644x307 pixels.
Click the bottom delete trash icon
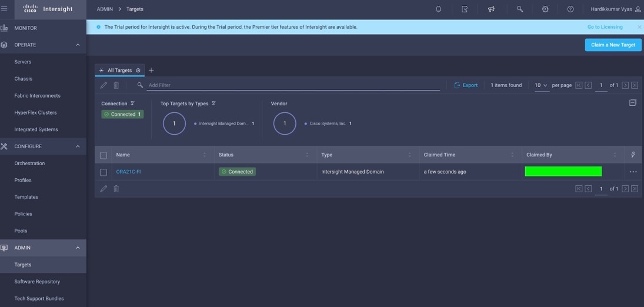tap(116, 189)
